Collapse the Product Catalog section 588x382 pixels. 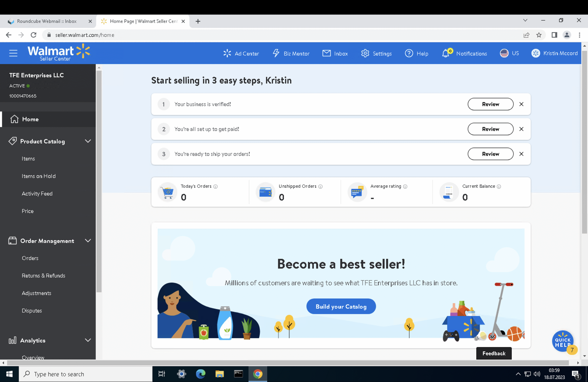pos(88,141)
